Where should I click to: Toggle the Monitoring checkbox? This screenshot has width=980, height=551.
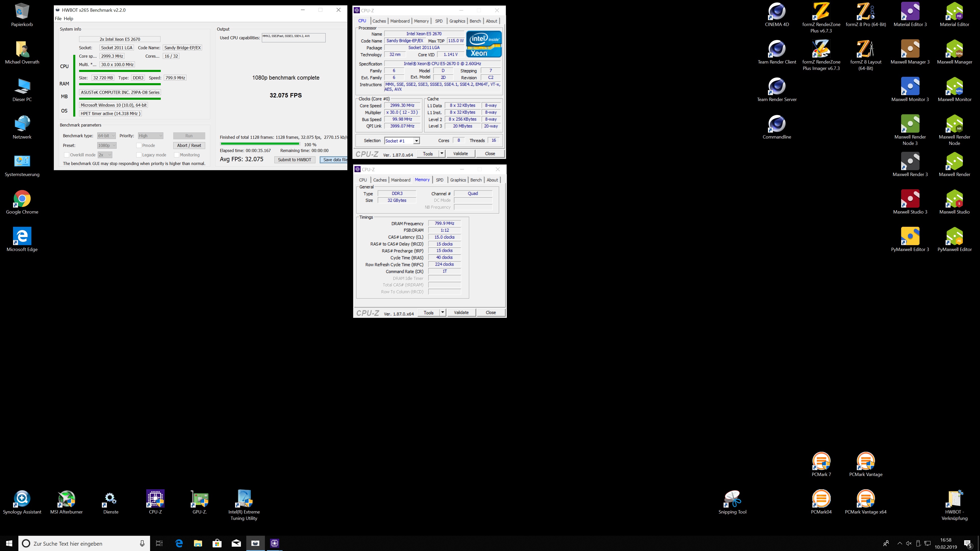point(177,155)
